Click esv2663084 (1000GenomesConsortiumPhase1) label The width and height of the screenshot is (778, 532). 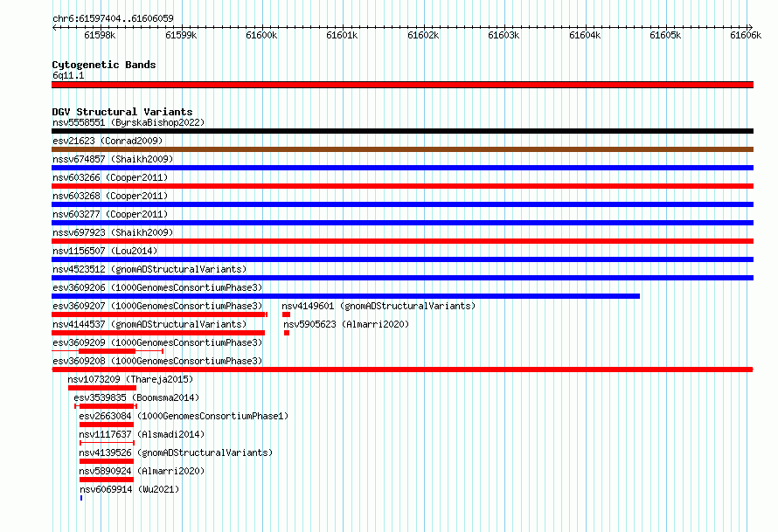(x=184, y=416)
